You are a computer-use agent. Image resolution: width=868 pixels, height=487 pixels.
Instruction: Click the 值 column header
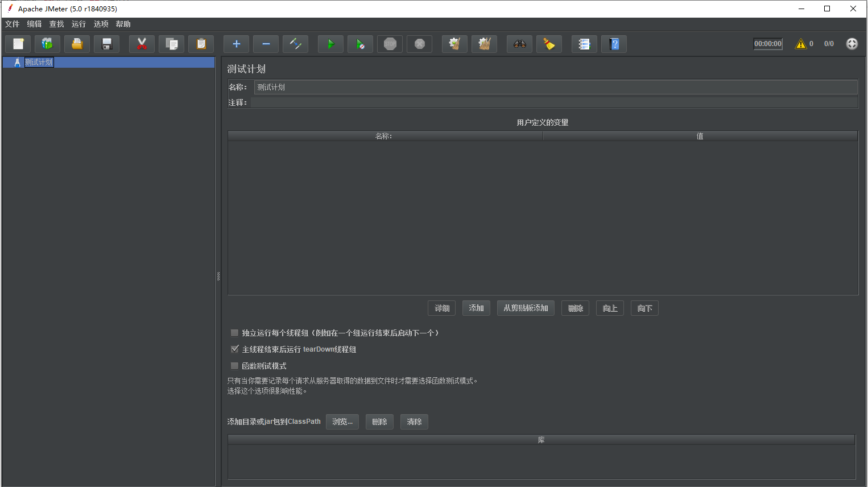tap(700, 136)
